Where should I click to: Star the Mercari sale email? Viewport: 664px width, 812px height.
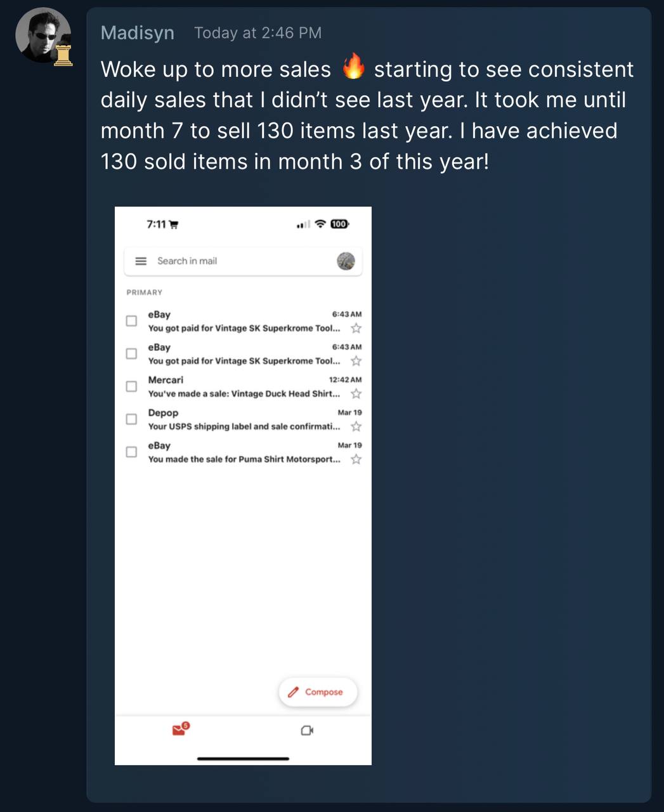click(x=356, y=394)
